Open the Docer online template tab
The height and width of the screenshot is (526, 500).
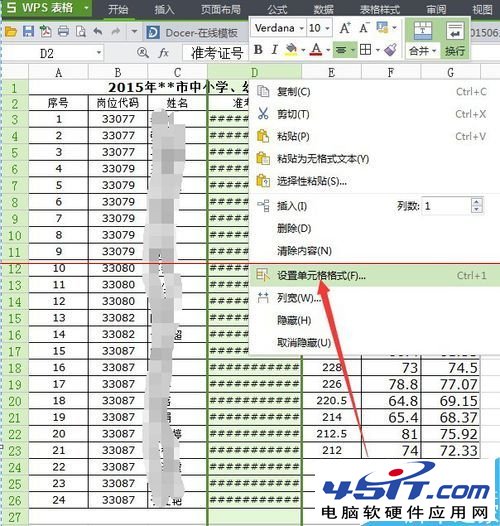192,33
